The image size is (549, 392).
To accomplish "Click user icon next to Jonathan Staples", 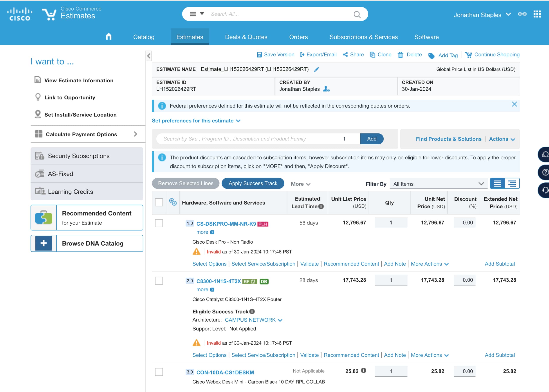I will click(326, 89).
